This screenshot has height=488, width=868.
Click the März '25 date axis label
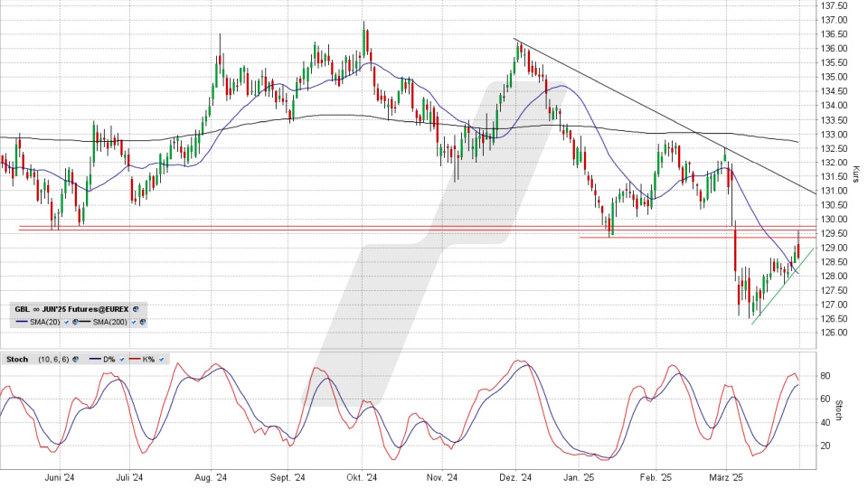(x=726, y=478)
